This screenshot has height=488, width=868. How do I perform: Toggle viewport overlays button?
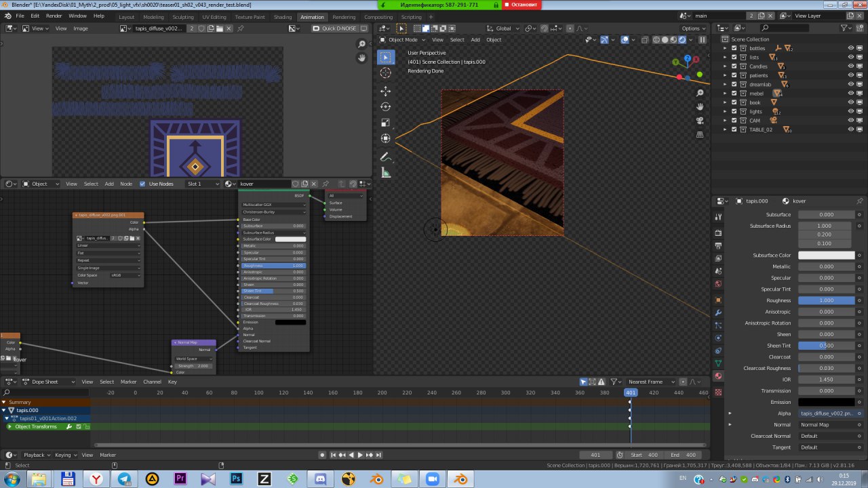pyautogui.click(x=625, y=40)
